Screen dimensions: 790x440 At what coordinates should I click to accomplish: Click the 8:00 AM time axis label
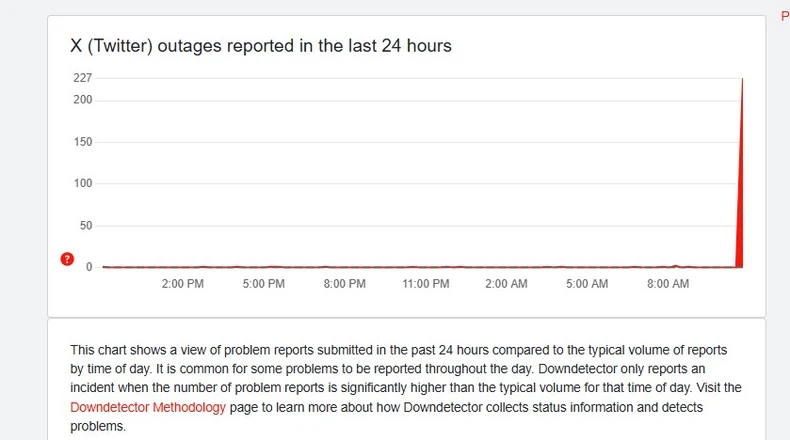tap(668, 284)
